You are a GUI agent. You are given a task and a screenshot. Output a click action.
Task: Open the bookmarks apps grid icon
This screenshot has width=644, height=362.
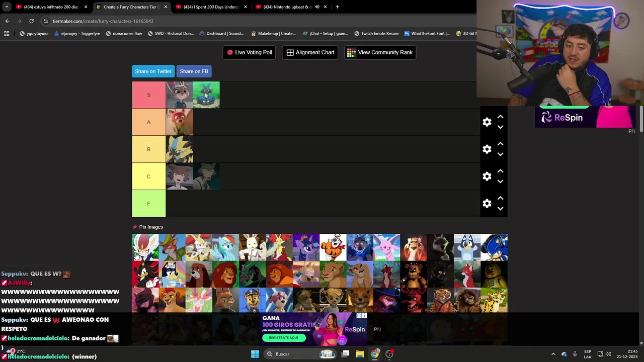(x=7, y=34)
